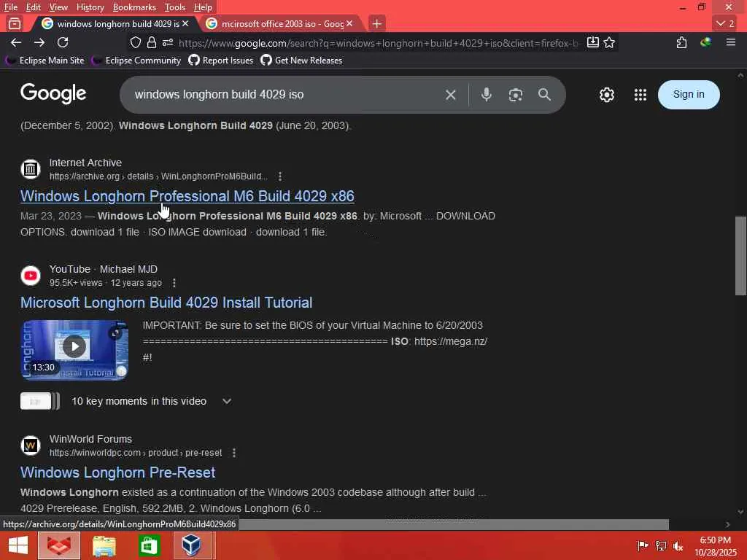
Task: Reload the current page
Action: pyautogui.click(x=63, y=43)
